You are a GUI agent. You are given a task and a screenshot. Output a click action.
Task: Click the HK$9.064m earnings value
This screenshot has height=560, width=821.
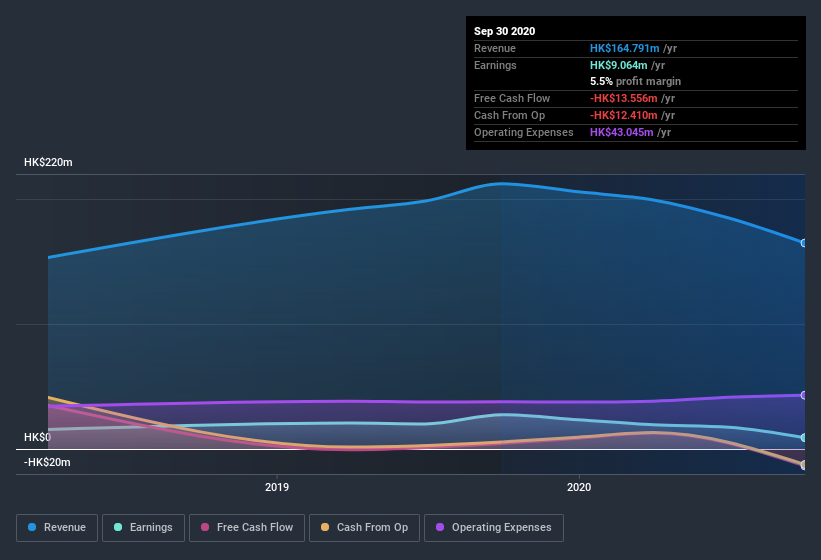coord(618,65)
